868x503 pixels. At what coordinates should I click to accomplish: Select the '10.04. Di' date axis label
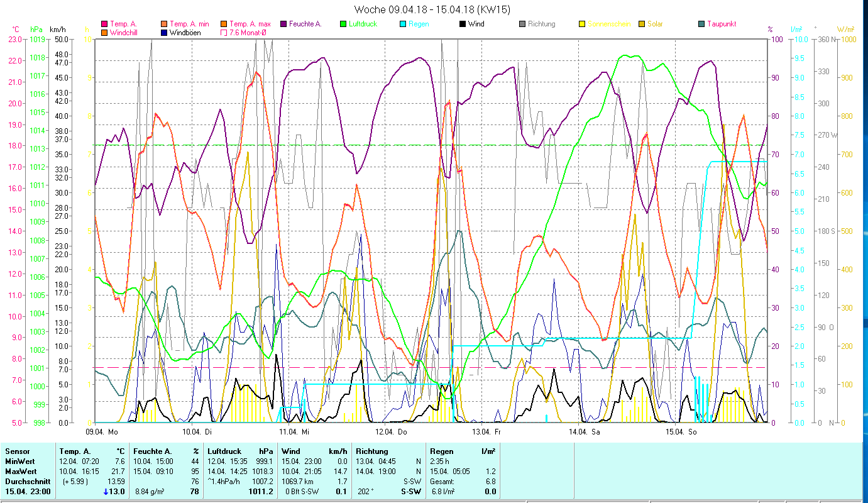pyautogui.click(x=198, y=432)
